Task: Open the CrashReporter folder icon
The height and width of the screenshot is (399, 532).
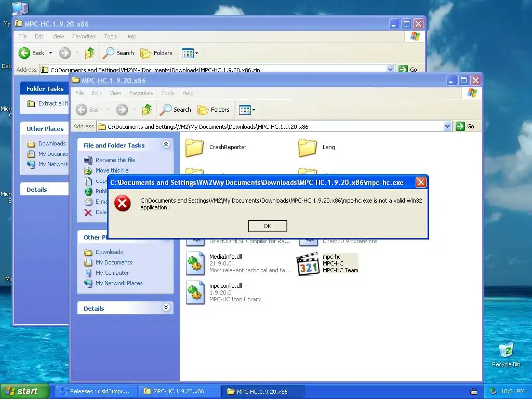Action: click(x=194, y=147)
